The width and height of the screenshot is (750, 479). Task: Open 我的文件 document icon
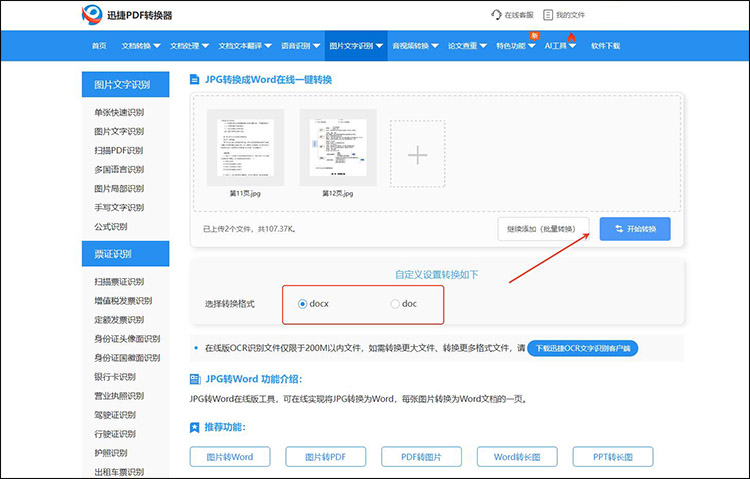(548, 15)
